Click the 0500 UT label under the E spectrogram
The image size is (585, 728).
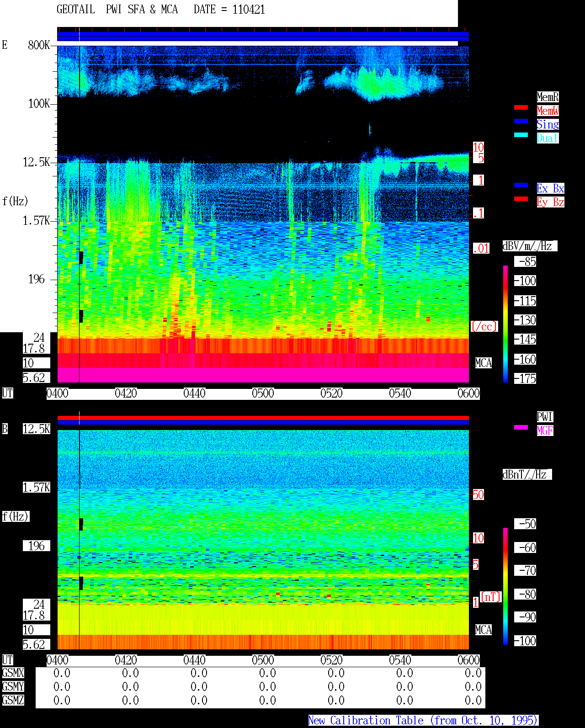(263, 393)
